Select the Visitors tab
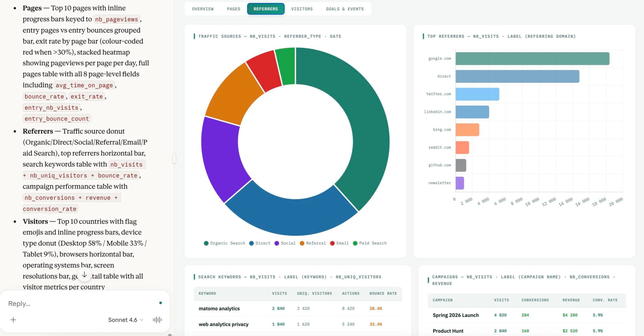644x336 pixels. (302, 9)
